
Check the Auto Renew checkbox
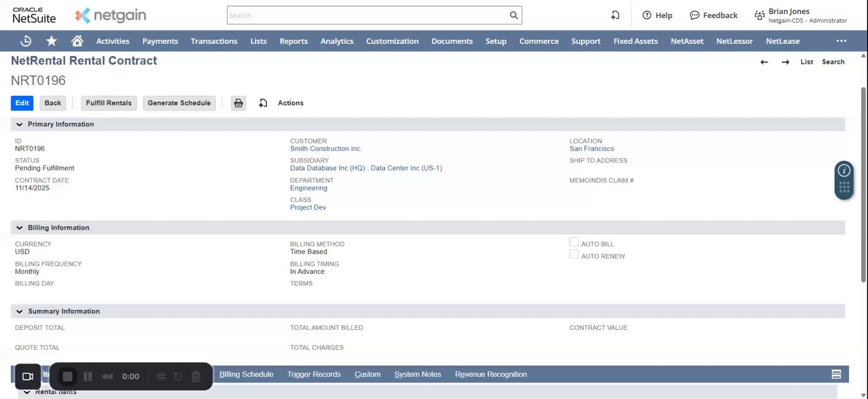pos(574,254)
